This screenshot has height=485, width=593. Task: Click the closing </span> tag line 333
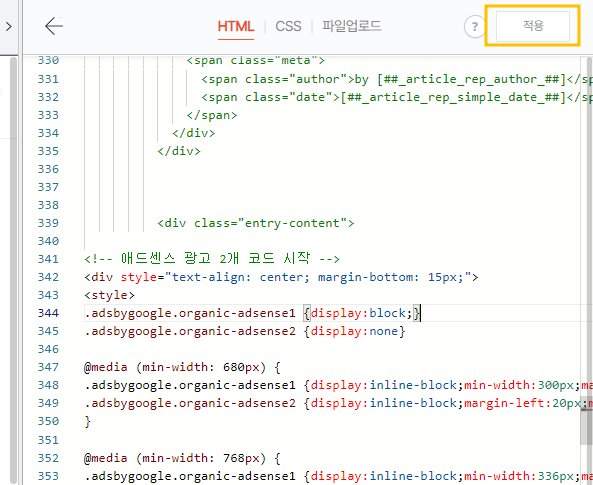(x=212, y=115)
